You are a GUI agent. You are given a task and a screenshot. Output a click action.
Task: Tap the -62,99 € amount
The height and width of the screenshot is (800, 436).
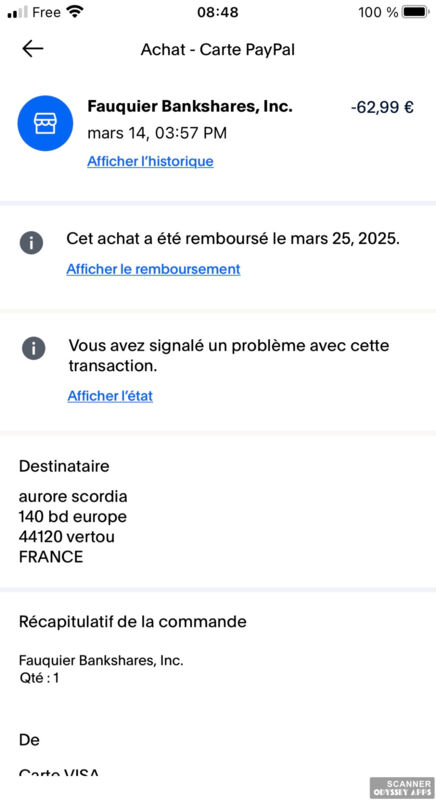pyautogui.click(x=382, y=108)
